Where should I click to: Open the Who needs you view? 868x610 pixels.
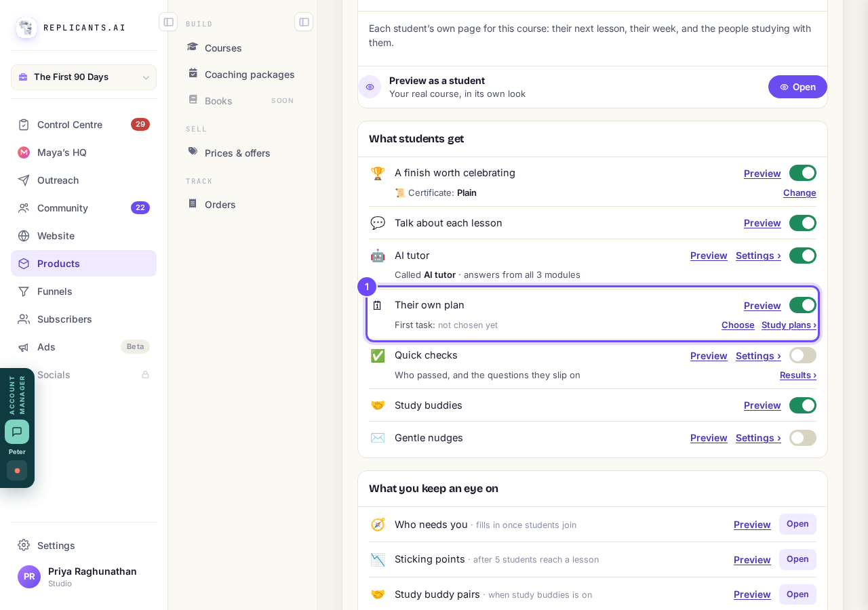797,524
